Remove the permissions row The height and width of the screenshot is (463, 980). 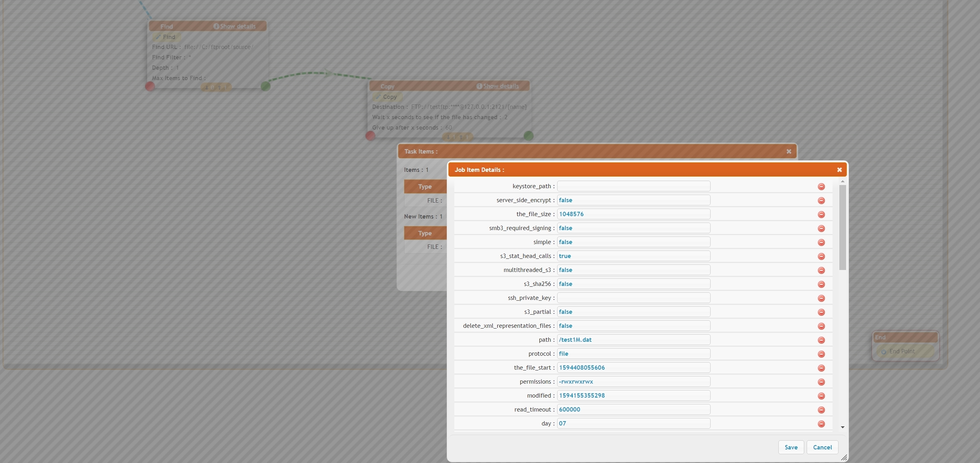(x=821, y=382)
